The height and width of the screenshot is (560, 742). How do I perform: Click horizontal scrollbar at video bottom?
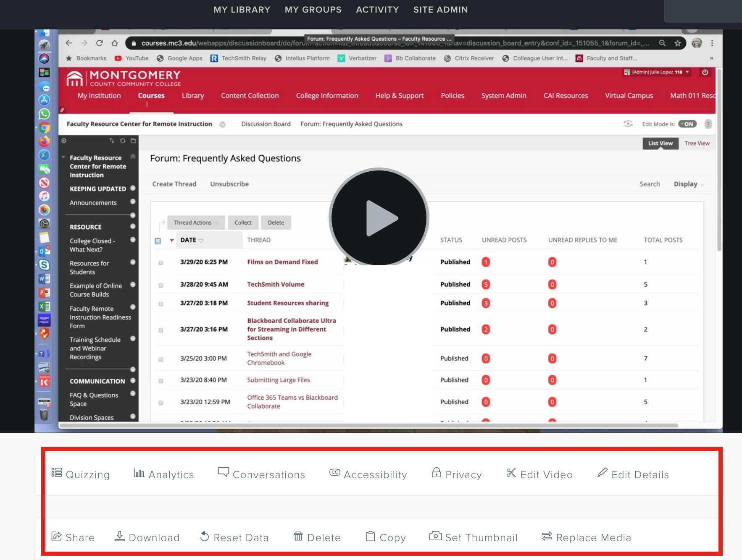click(368, 425)
